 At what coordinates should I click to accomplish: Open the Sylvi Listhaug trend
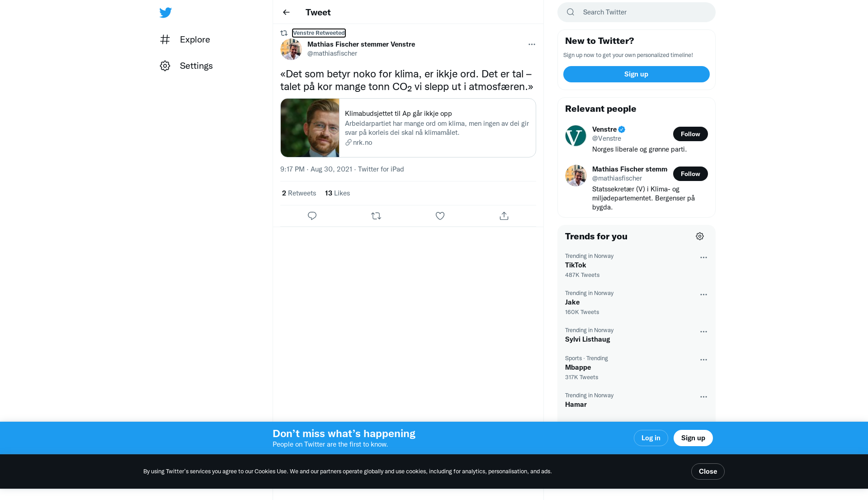587,339
